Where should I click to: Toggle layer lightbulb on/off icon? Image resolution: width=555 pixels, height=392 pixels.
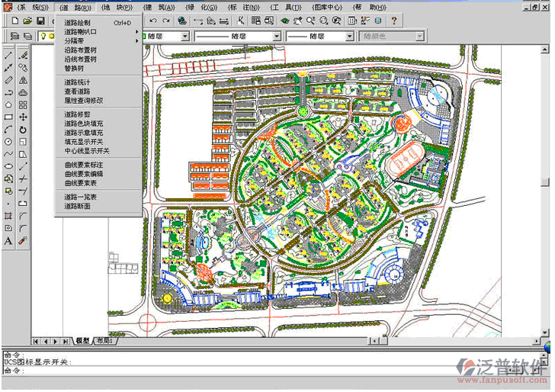[x=43, y=37]
